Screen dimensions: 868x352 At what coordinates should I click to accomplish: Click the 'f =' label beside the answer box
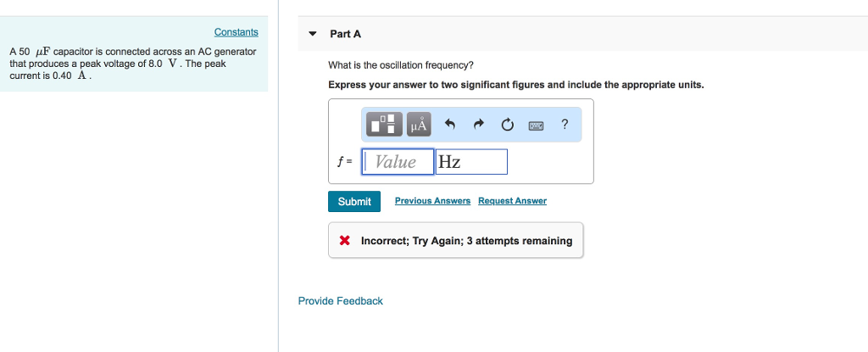(x=344, y=161)
